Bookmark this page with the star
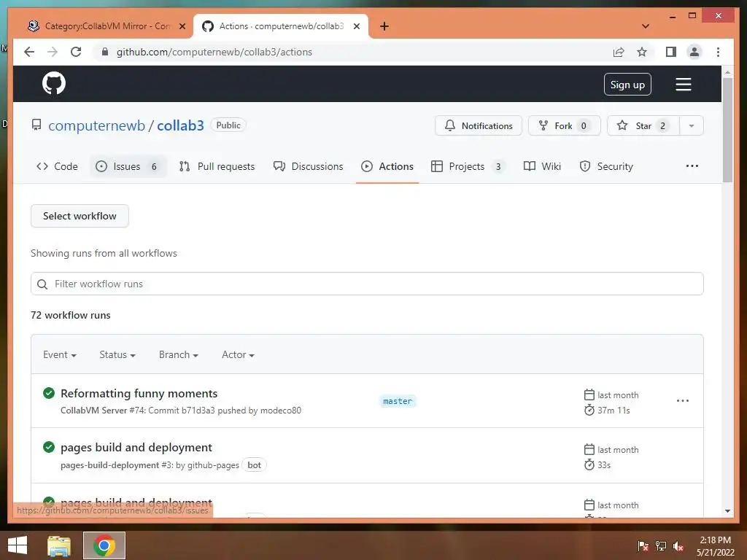747x560 pixels. tap(642, 52)
